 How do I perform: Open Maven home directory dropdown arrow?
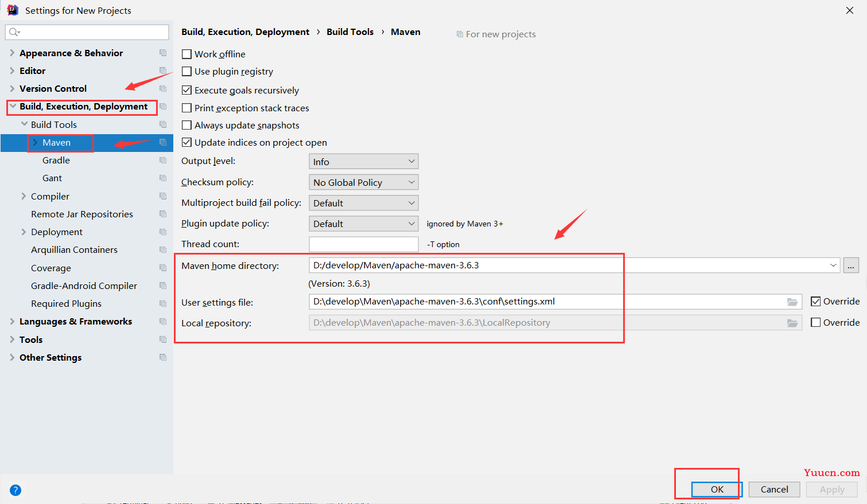(833, 265)
